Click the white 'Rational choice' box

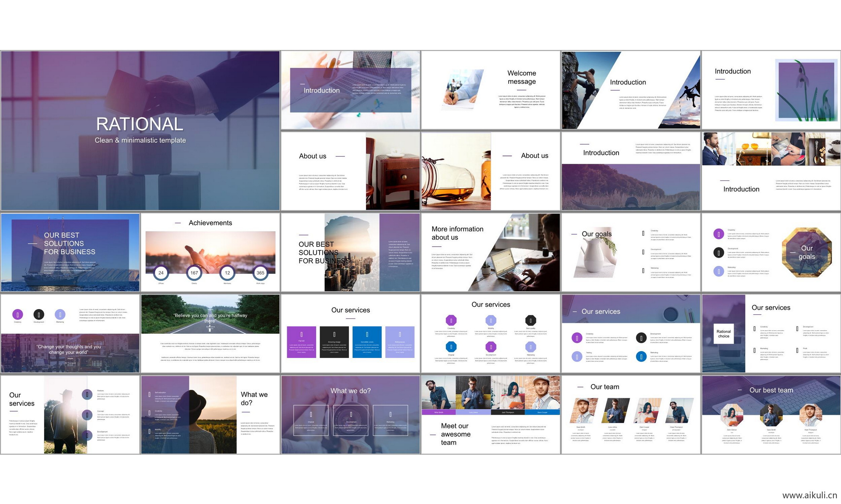coord(723,334)
